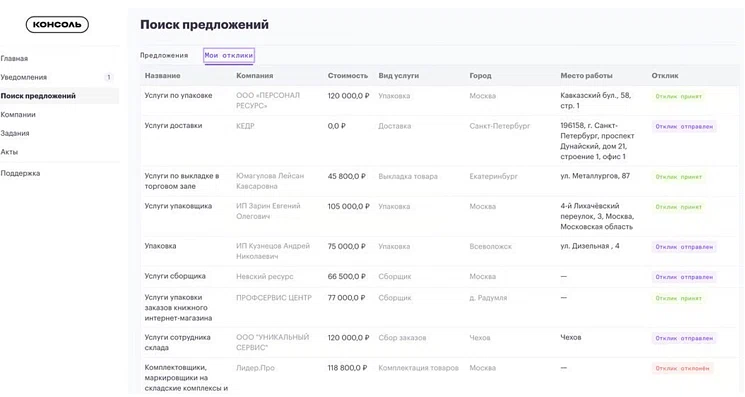745x397 pixels.
Task: Click ПРОФСЕРВИС ЦЕНТР company name
Action: 274,297
